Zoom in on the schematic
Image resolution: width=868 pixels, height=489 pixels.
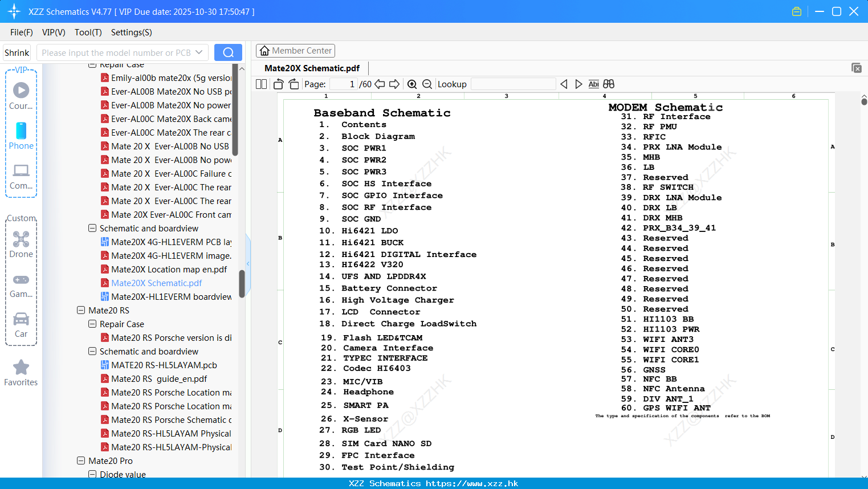[x=412, y=84]
